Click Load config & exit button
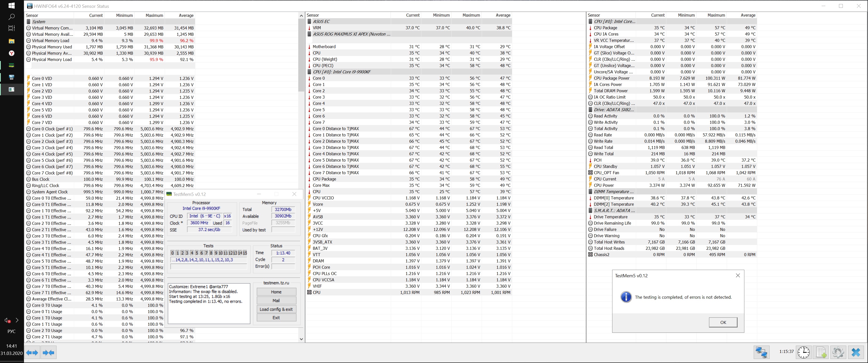 click(x=276, y=309)
